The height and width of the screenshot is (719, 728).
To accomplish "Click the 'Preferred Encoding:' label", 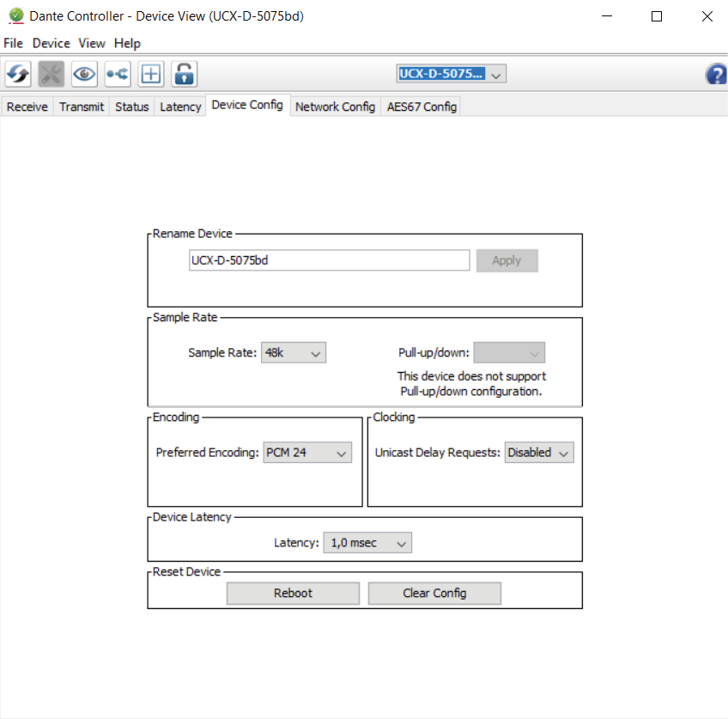I will [x=207, y=453].
